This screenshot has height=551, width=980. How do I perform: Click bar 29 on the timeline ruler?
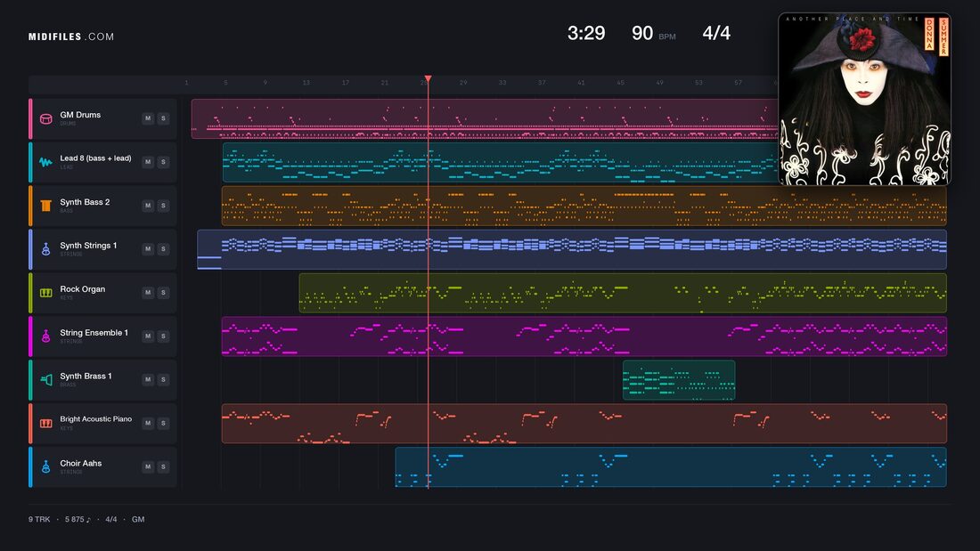463,83
